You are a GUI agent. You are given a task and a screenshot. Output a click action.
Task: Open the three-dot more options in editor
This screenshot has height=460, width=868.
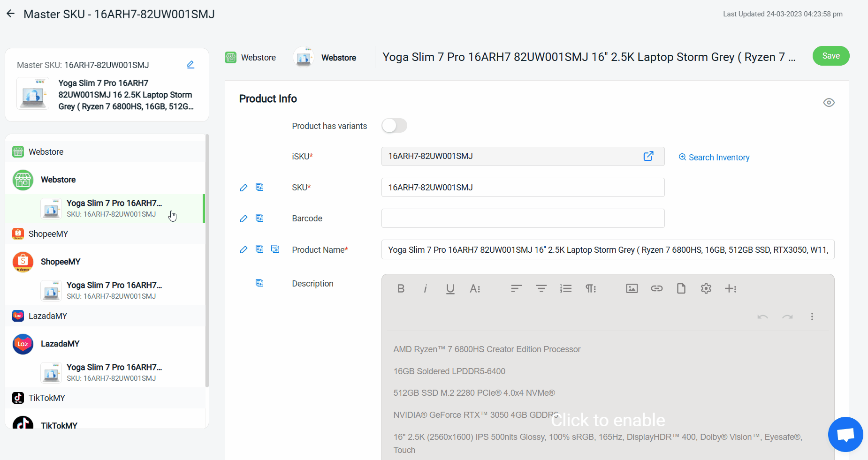tap(812, 317)
